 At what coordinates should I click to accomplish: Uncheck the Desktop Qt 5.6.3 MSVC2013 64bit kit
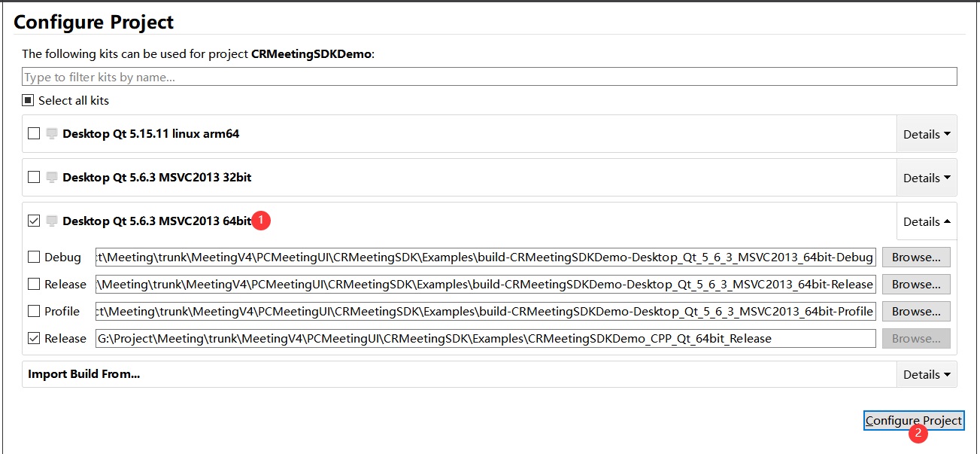[x=34, y=221]
